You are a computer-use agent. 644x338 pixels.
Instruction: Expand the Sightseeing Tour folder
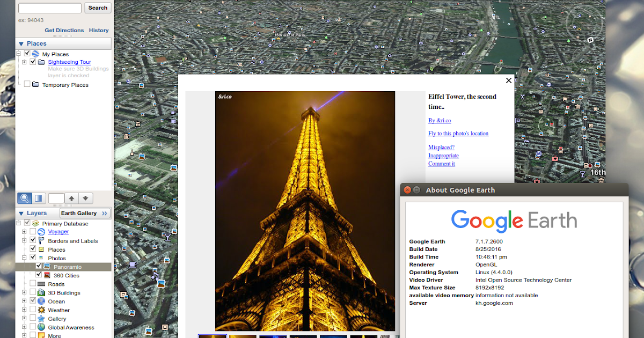[x=24, y=62]
